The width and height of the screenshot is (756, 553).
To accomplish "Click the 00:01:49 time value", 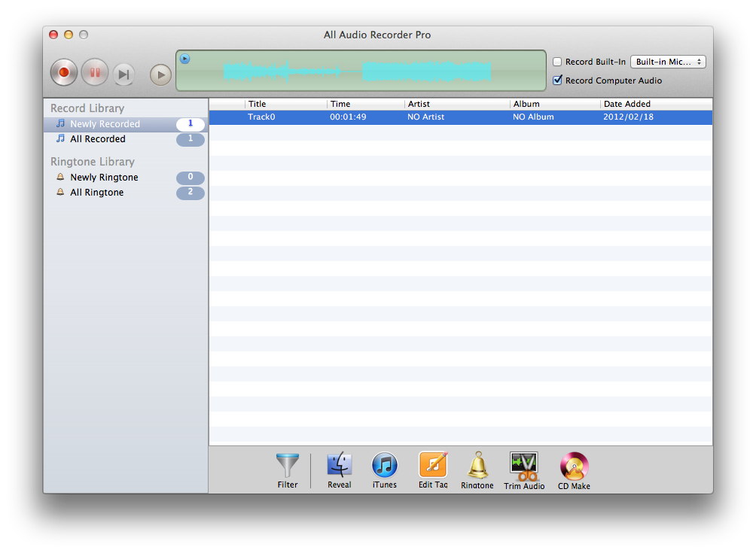I will tap(348, 117).
